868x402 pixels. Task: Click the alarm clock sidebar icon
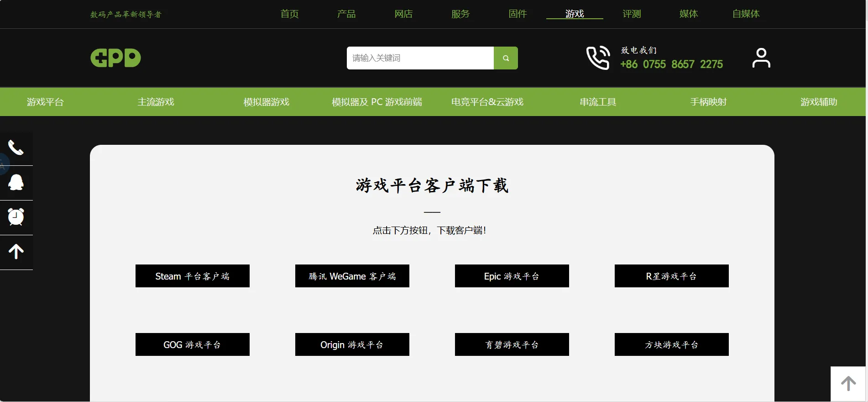pyautogui.click(x=16, y=217)
